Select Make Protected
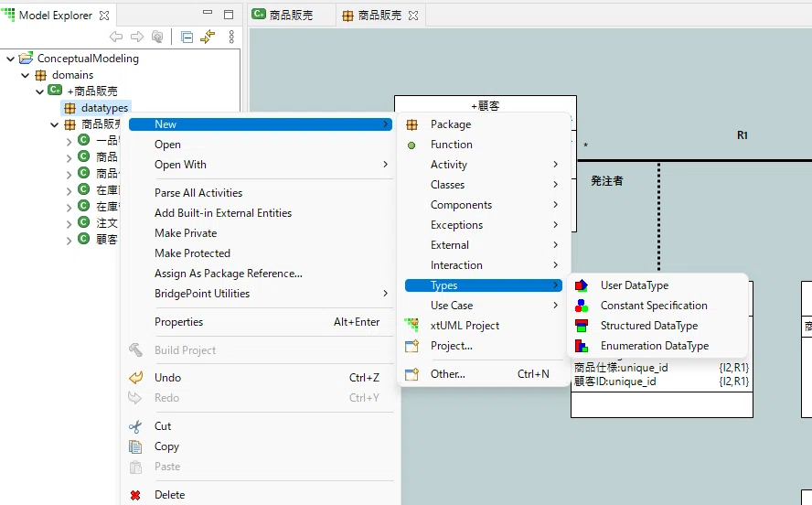This screenshot has height=505, width=812. point(261,253)
